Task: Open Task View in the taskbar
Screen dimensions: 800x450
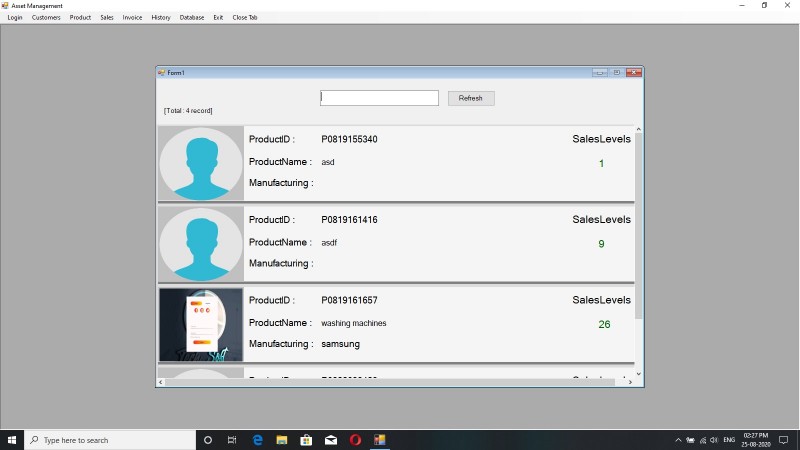Action: coord(232,440)
